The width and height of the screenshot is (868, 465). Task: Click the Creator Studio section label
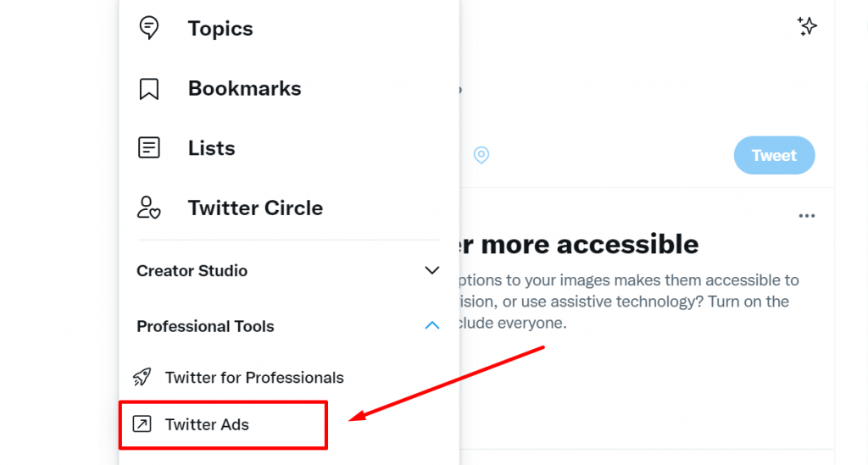pyautogui.click(x=192, y=270)
